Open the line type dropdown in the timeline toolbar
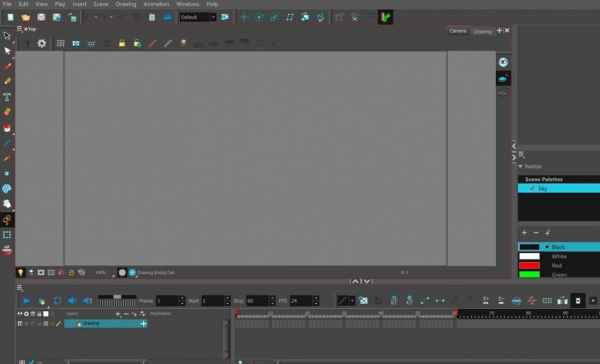The width and height of the screenshot is (600, 364). (352, 301)
